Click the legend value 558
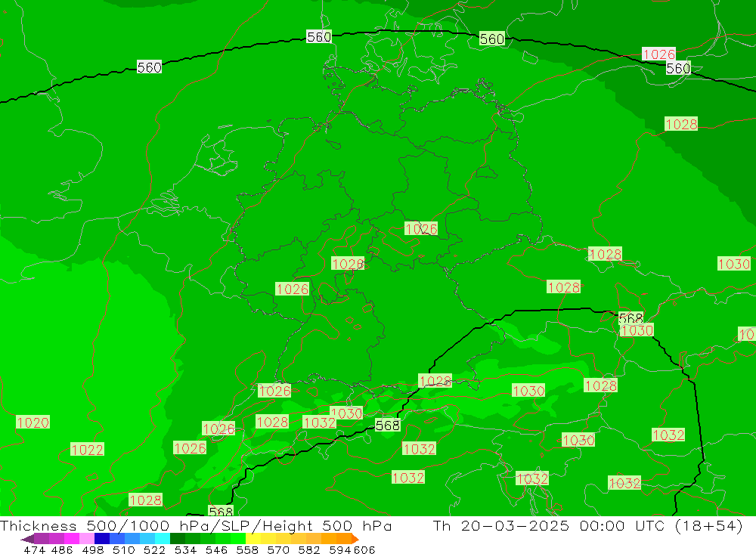Screen dimensions: 756x554 (247, 549)
